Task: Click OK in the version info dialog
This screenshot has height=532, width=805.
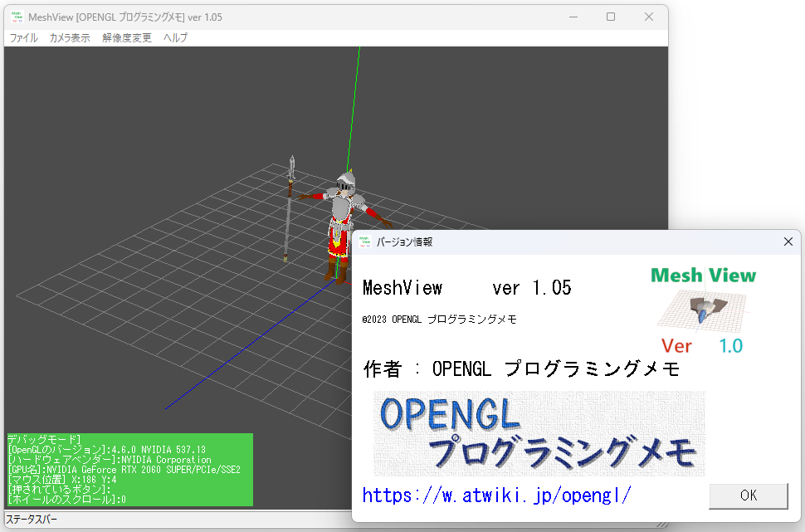Action: click(748, 495)
